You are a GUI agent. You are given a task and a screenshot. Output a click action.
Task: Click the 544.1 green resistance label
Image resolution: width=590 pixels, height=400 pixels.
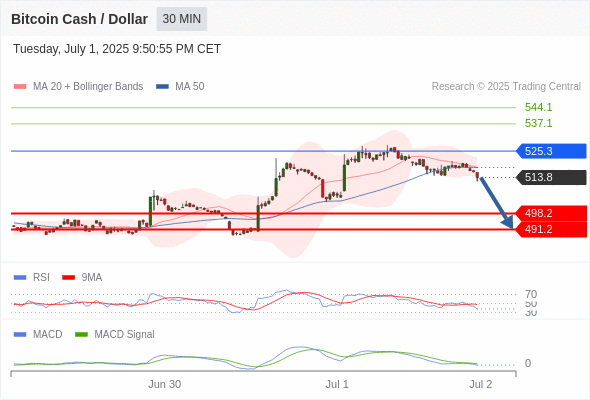click(x=538, y=107)
